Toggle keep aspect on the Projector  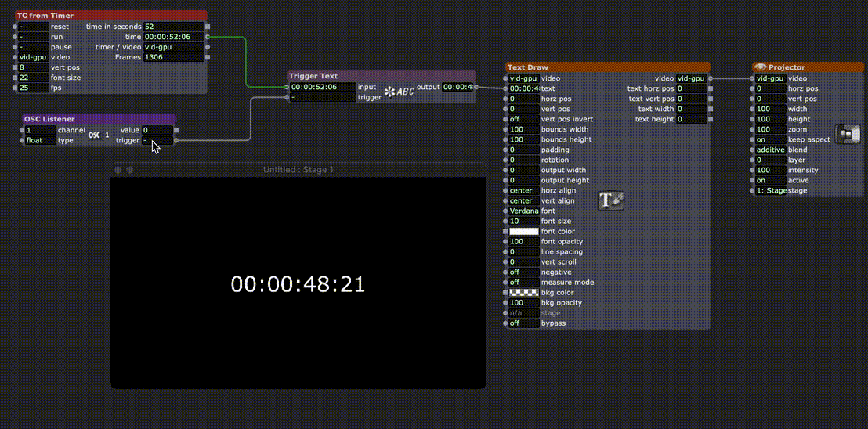coord(769,139)
